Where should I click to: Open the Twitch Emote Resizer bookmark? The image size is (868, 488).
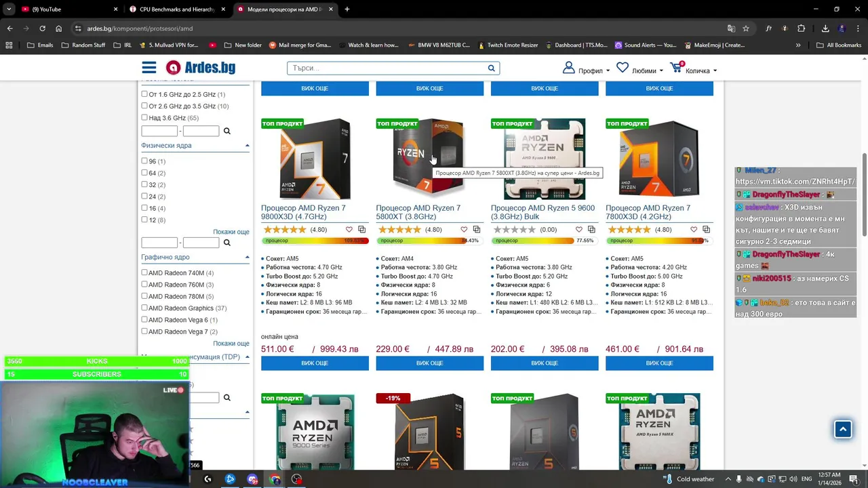coord(507,45)
